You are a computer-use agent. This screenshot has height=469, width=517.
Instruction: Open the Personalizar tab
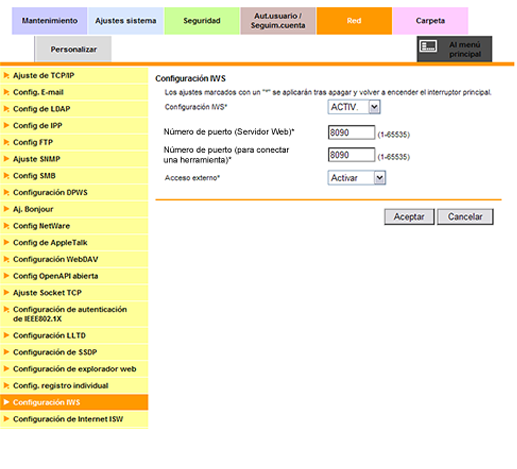[73, 49]
